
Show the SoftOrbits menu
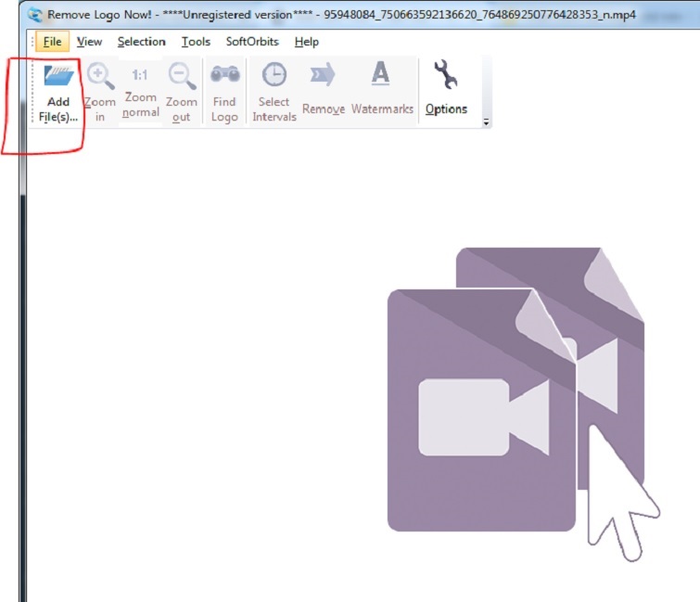click(x=252, y=42)
